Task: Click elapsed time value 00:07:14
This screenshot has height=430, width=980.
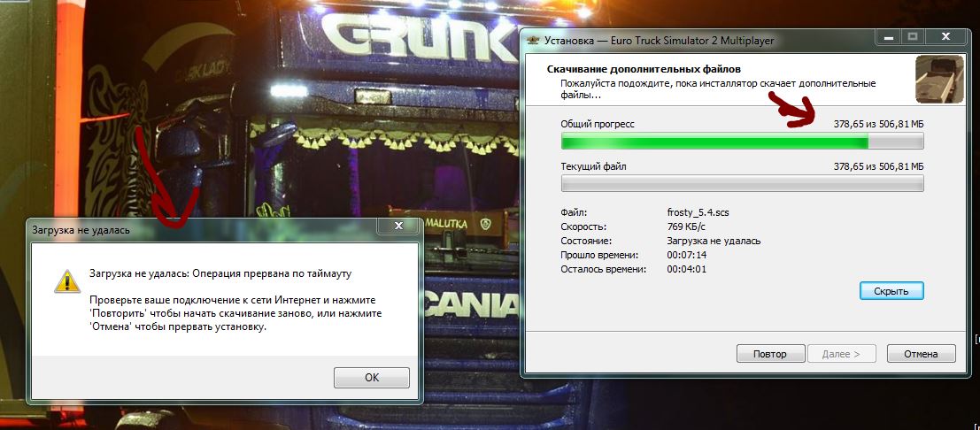Action: 686,255
